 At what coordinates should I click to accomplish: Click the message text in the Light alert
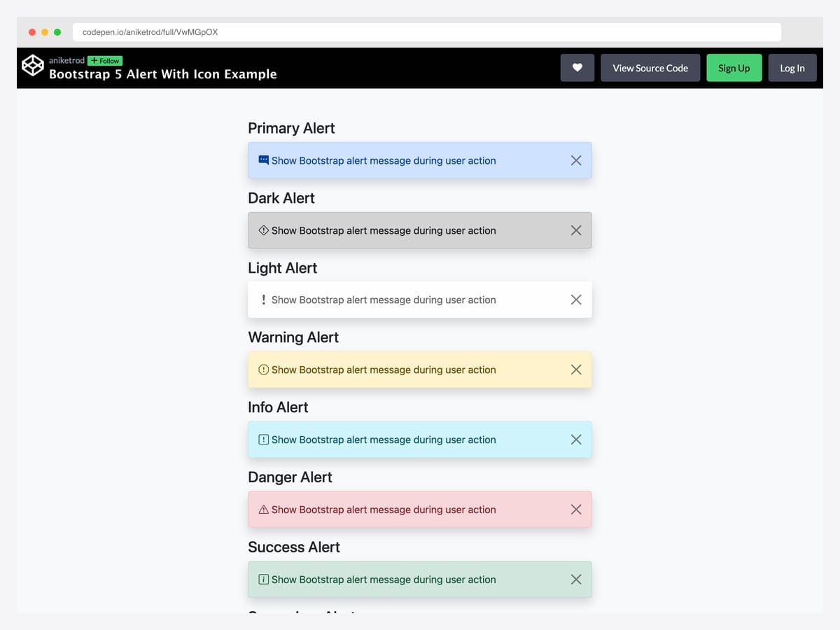(x=384, y=300)
